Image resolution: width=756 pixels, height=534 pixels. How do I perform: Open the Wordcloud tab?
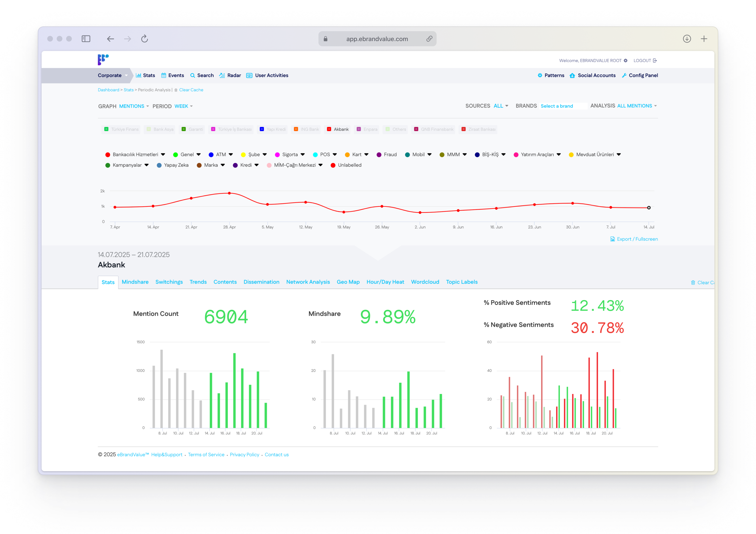tap(425, 282)
